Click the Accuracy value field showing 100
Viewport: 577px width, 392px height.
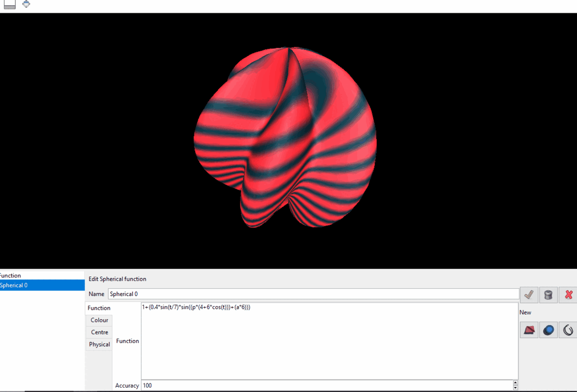[327, 385]
